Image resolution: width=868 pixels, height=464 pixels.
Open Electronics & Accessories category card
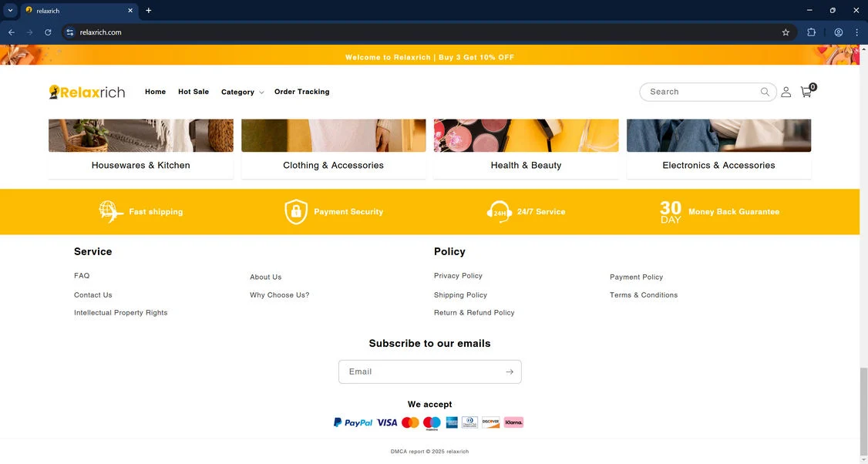pos(718,149)
